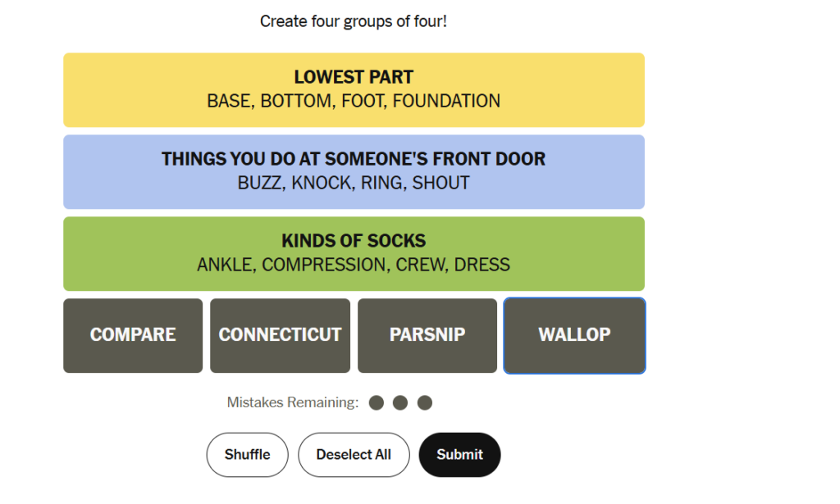Select the COMPARE tile
This screenshot has width=840, height=504.
tap(133, 335)
